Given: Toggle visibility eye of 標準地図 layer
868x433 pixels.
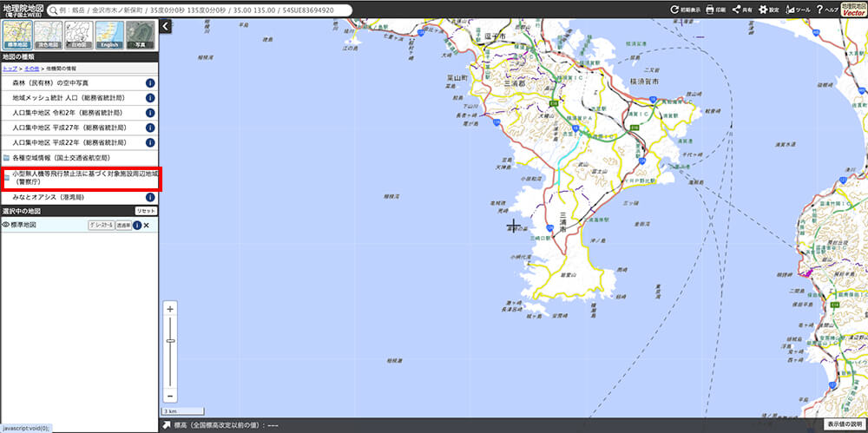Looking at the screenshot, I should [x=5, y=225].
